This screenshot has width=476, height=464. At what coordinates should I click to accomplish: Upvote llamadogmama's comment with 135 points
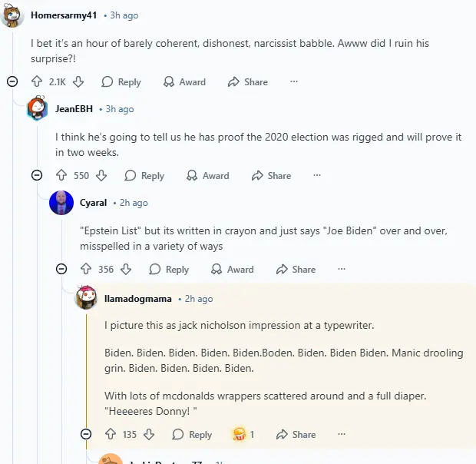[x=111, y=434]
